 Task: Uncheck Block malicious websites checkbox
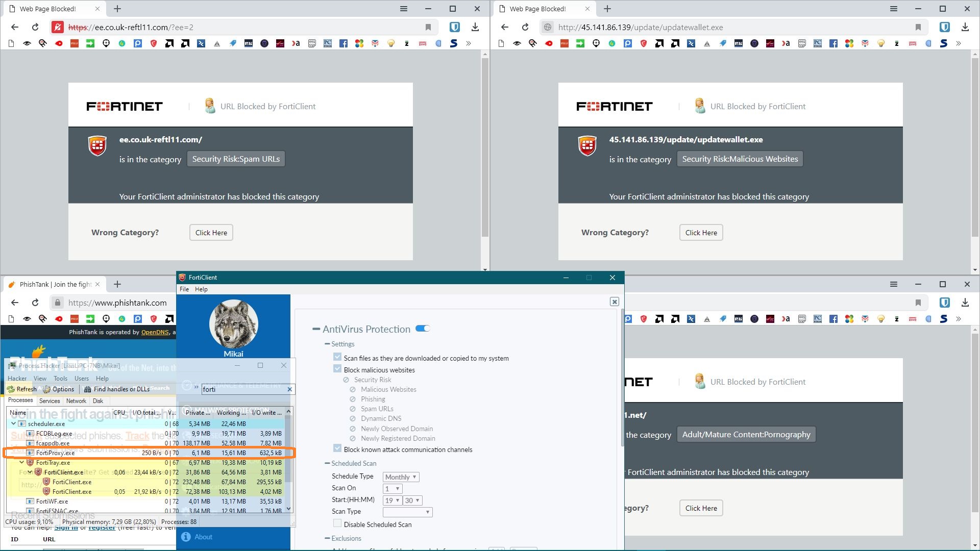tap(337, 369)
